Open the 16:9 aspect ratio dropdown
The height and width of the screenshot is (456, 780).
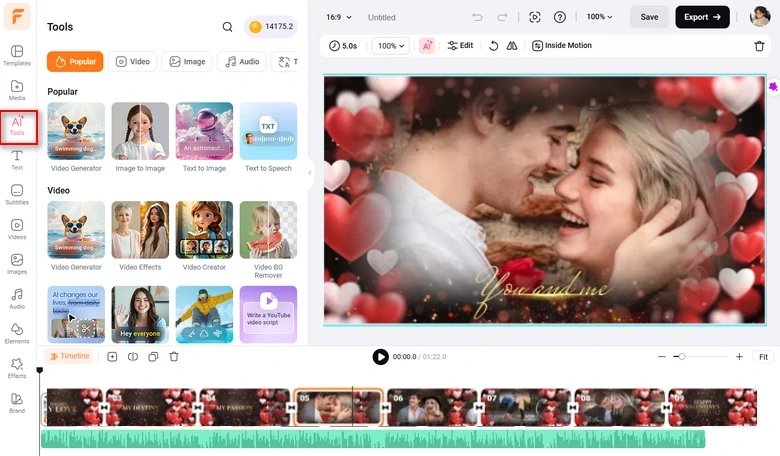click(x=335, y=17)
